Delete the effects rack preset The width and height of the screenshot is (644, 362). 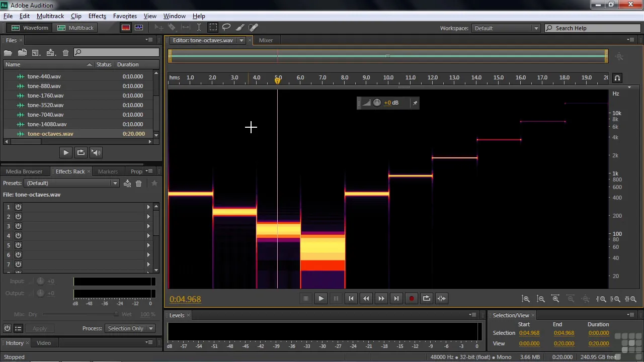click(x=139, y=184)
